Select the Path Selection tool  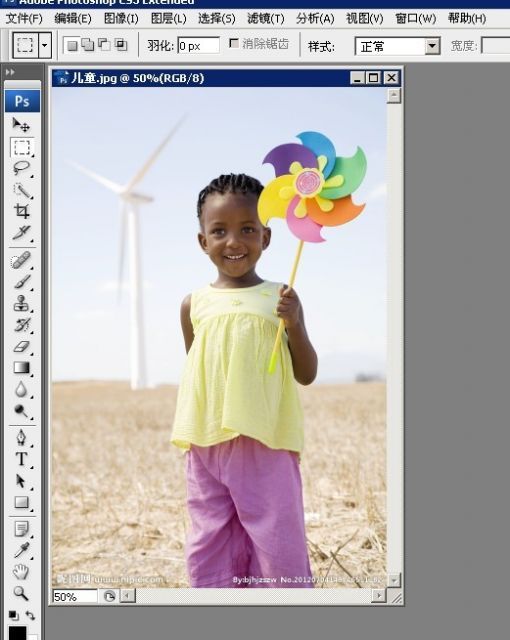[x=21, y=482]
